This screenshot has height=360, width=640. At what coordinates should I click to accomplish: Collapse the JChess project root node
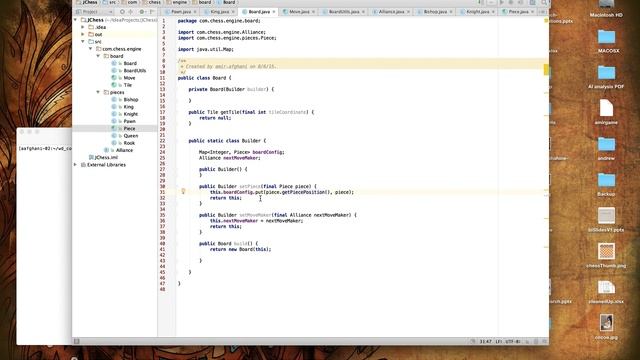click(76, 20)
